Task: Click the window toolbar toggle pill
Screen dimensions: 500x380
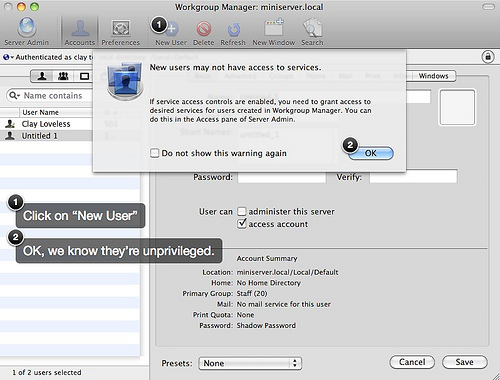Action: point(488,7)
